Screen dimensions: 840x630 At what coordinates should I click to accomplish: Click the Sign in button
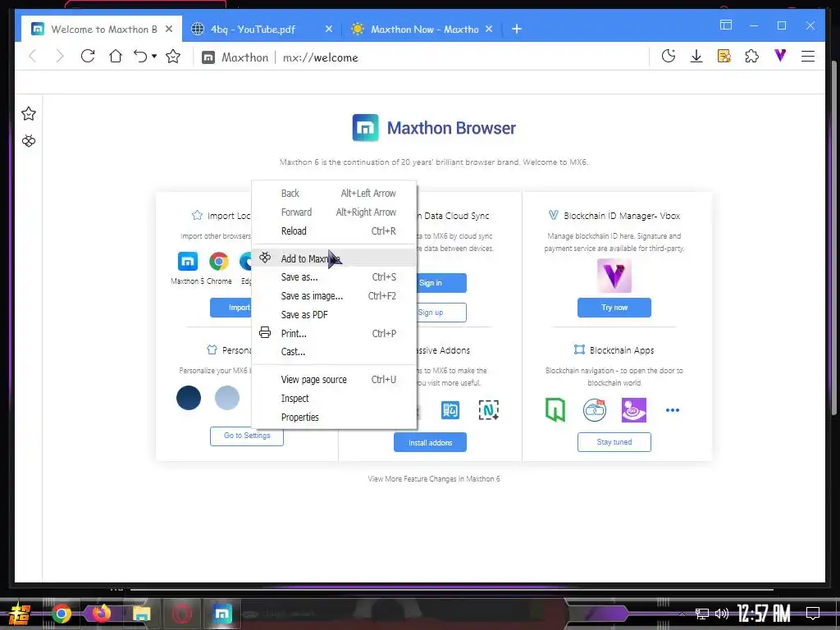click(x=441, y=283)
